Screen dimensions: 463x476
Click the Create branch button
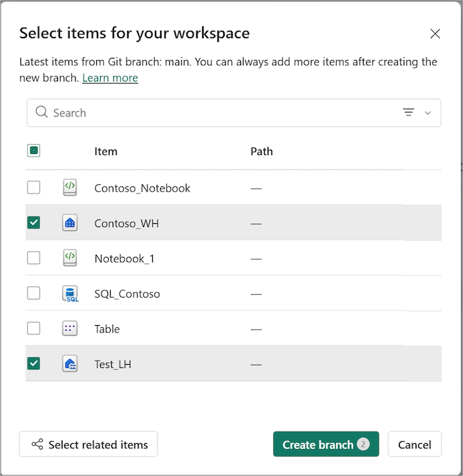pyautogui.click(x=326, y=444)
